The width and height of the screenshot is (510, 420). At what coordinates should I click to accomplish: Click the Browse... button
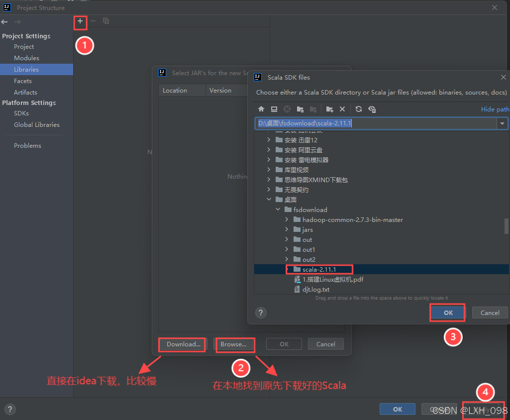(x=233, y=344)
